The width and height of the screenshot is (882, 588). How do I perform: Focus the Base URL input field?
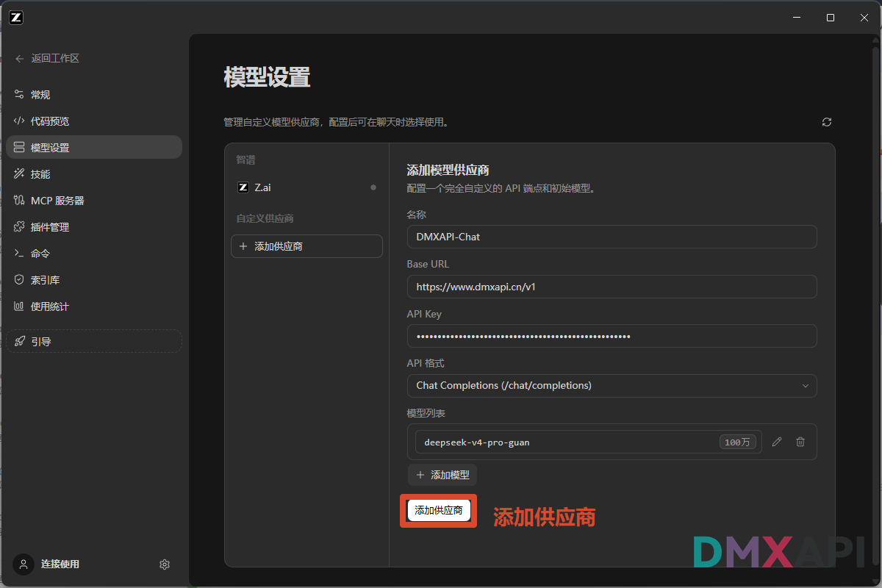tap(612, 287)
